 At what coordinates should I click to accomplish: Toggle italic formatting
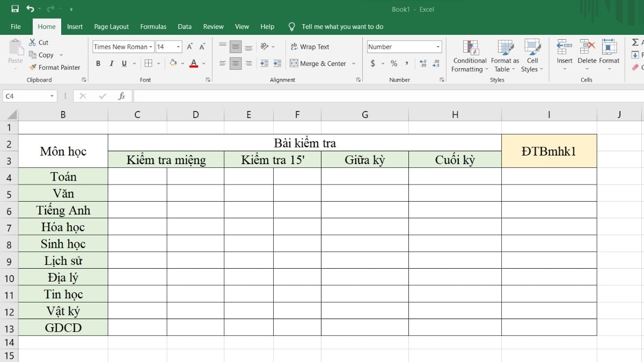coord(111,63)
